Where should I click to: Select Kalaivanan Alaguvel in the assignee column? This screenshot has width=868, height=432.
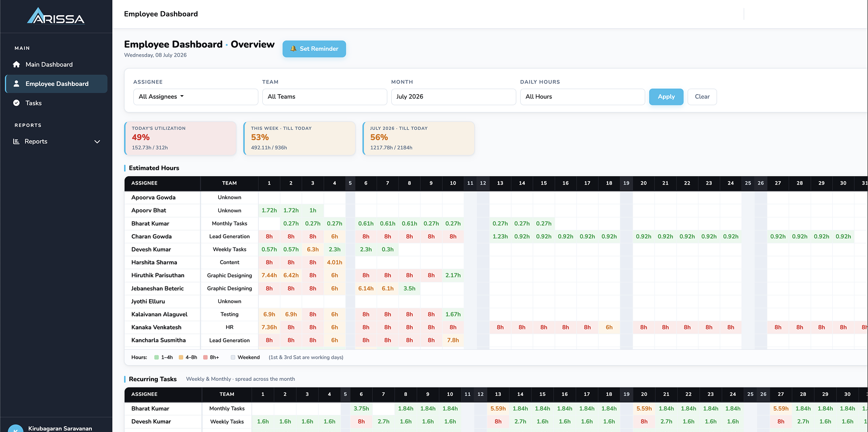[x=159, y=314]
